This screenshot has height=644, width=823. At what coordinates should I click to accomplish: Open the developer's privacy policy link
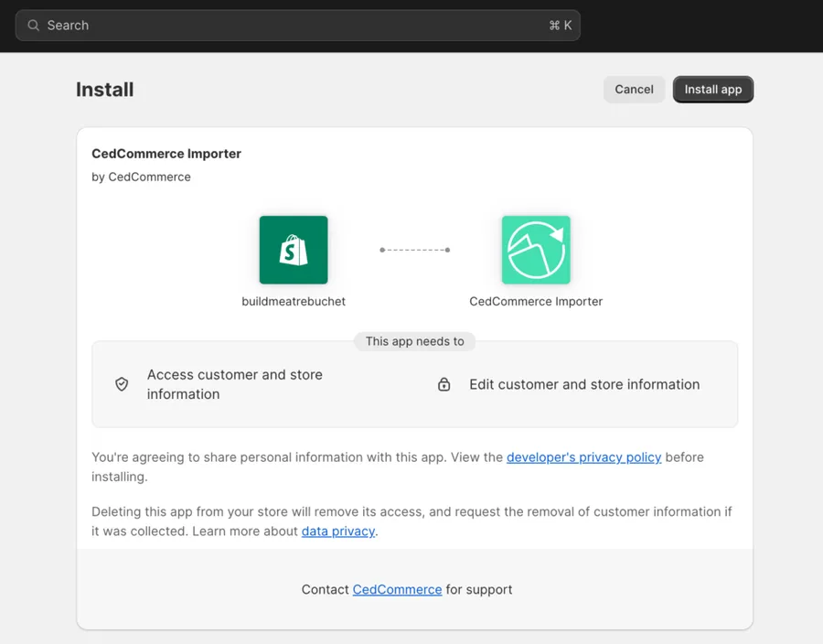(x=583, y=457)
